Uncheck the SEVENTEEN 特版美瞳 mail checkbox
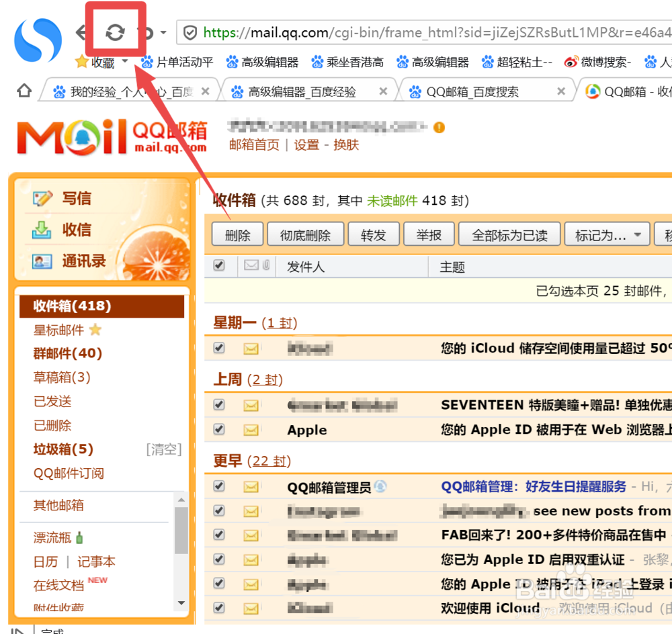This screenshot has width=672, height=634. click(x=219, y=404)
